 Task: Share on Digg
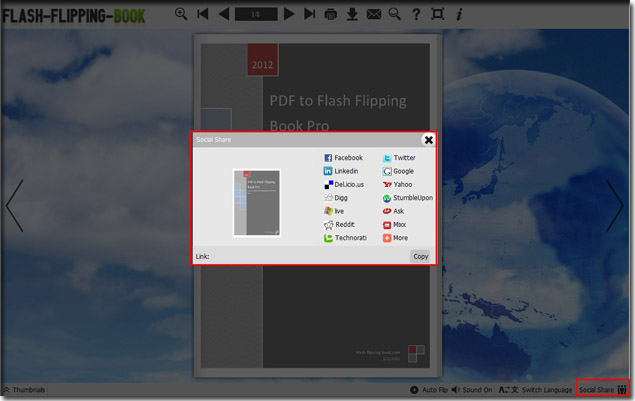click(x=336, y=198)
